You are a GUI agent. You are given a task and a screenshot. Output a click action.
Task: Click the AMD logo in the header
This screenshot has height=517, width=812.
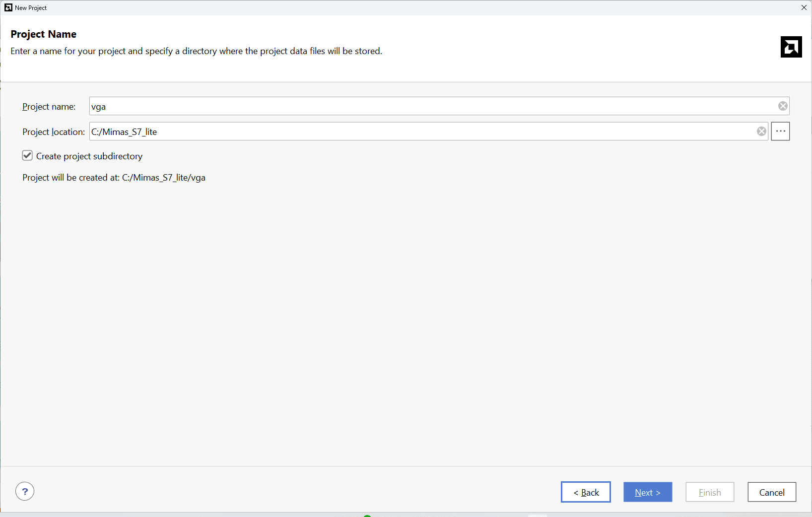(x=791, y=47)
